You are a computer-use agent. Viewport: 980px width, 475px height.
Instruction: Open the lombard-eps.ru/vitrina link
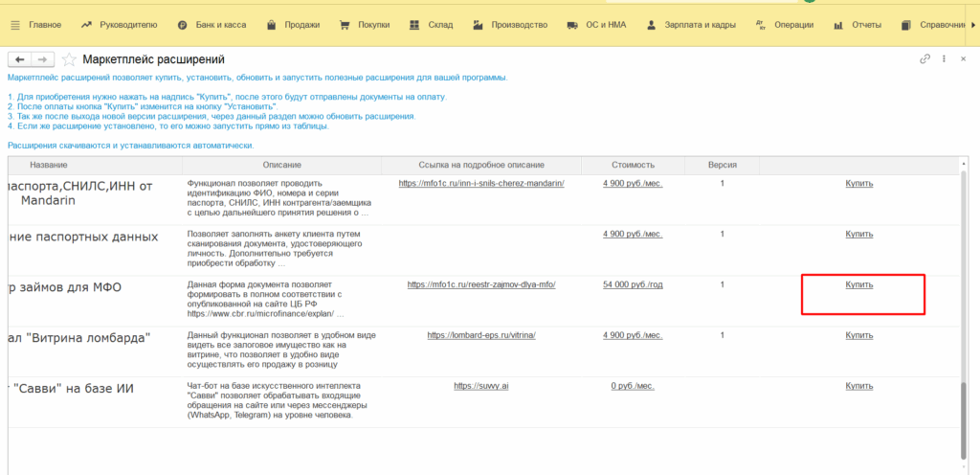pos(481,335)
